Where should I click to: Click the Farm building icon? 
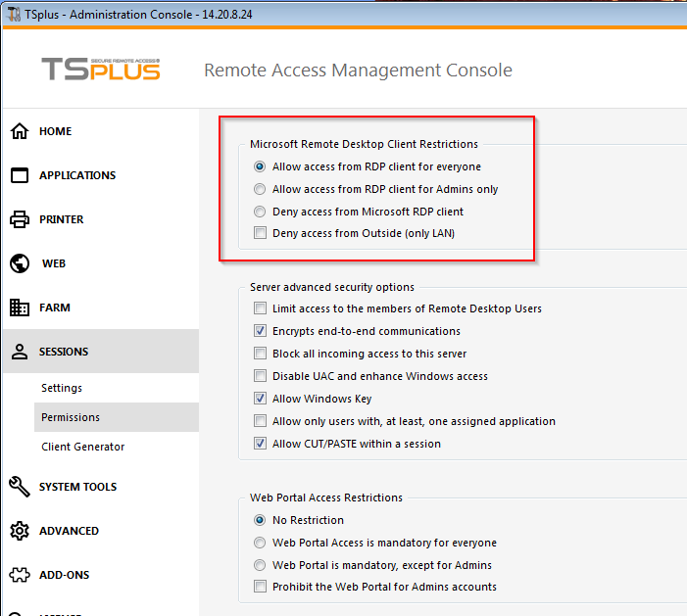point(20,308)
